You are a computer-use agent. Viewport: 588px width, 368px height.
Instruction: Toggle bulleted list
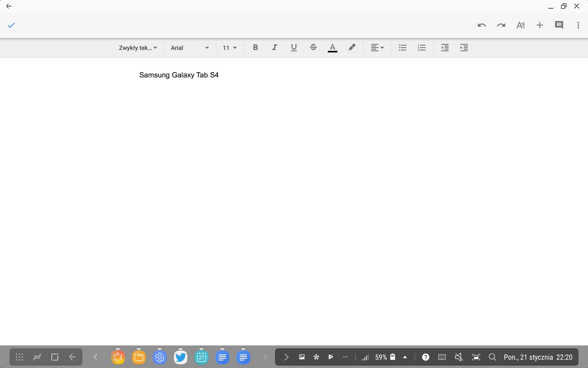tap(402, 48)
